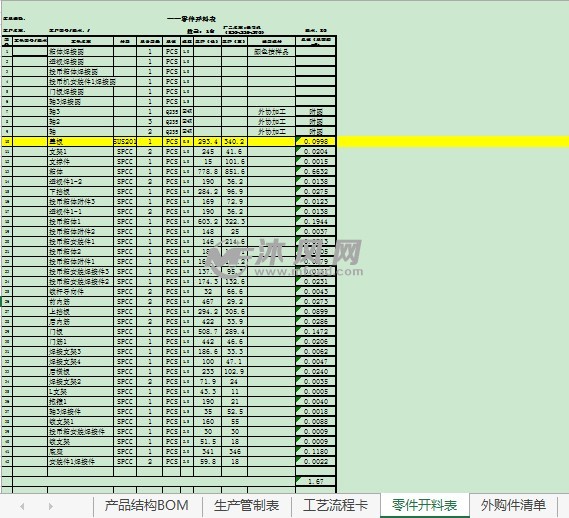Click the length cell 508.7
This screenshot has height=518, width=569.
[x=208, y=331]
